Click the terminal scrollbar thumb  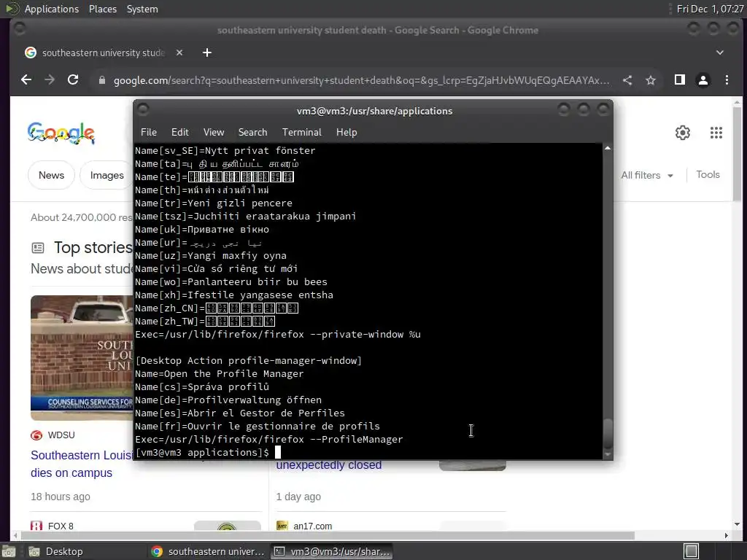tap(608, 433)
